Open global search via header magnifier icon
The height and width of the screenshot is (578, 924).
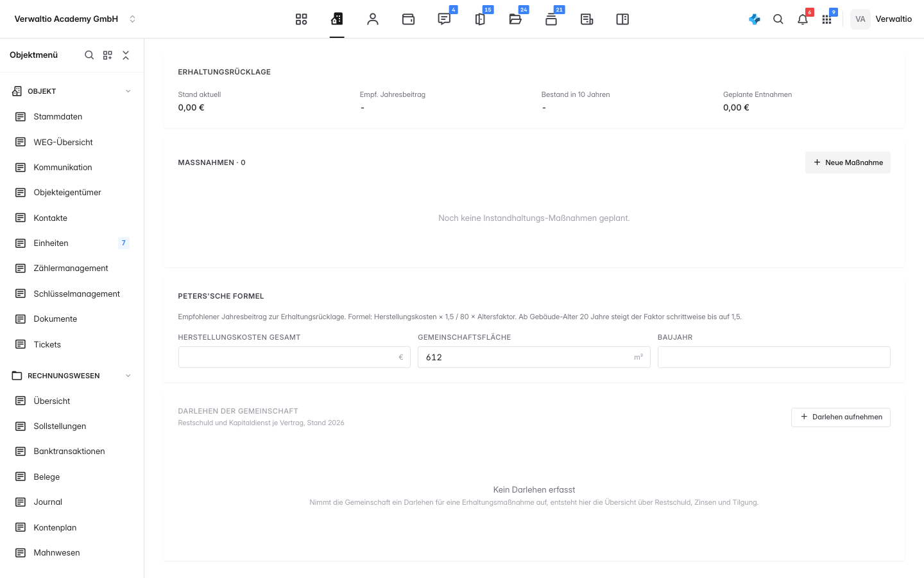click(778, 19)
